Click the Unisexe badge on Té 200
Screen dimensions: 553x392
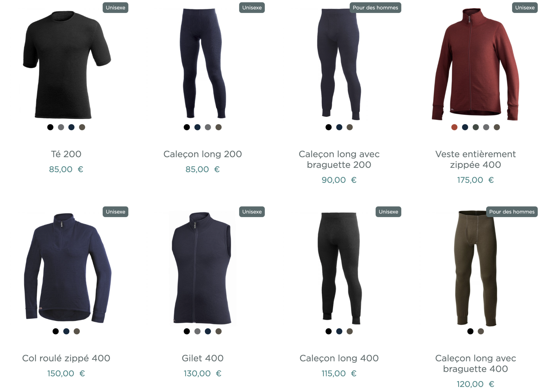coord(115,8)
